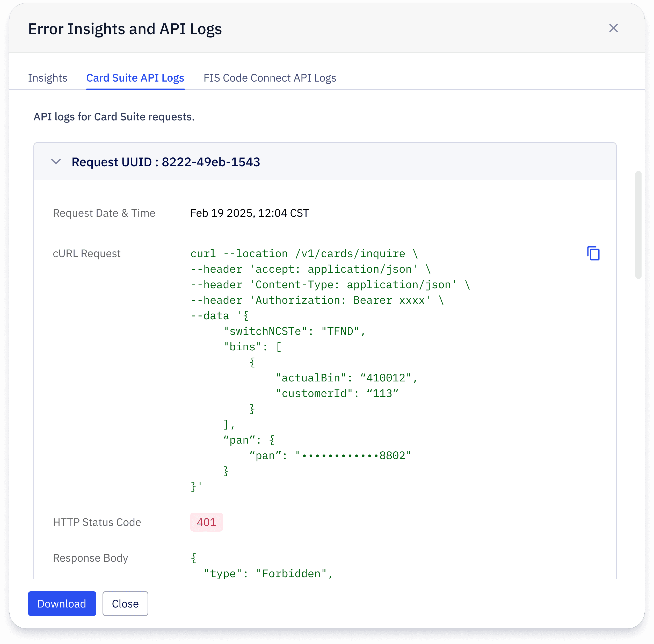Viewport: 654px width, 644px height.
Task: Click the Authorization Bearer header line
Action: coord(317,300)
